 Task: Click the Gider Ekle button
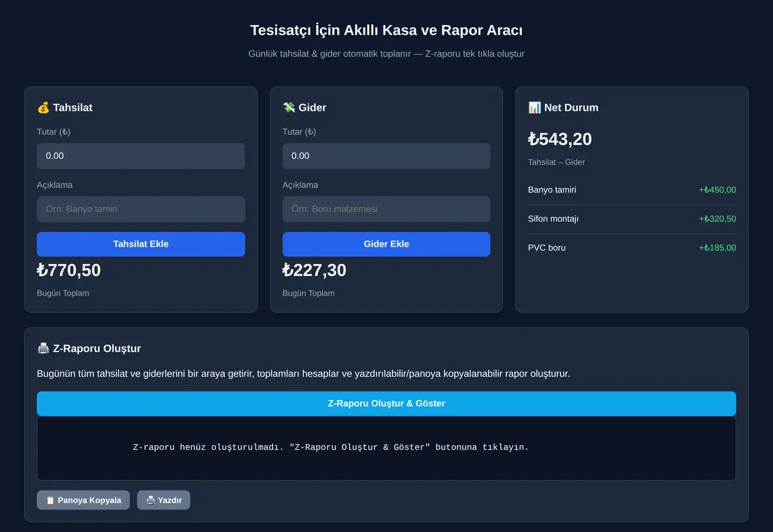pyautogui.click(x=386, y=244)
